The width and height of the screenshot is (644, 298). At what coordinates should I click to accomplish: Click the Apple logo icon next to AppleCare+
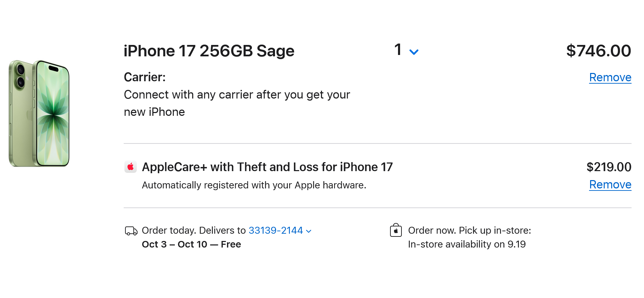[x=131, y=167]
